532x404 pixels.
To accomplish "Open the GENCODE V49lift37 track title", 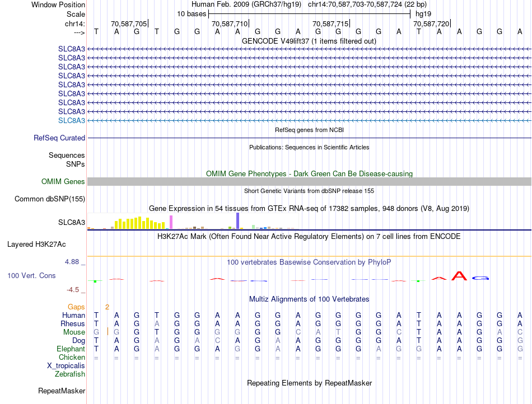I will tap(309, 41).
